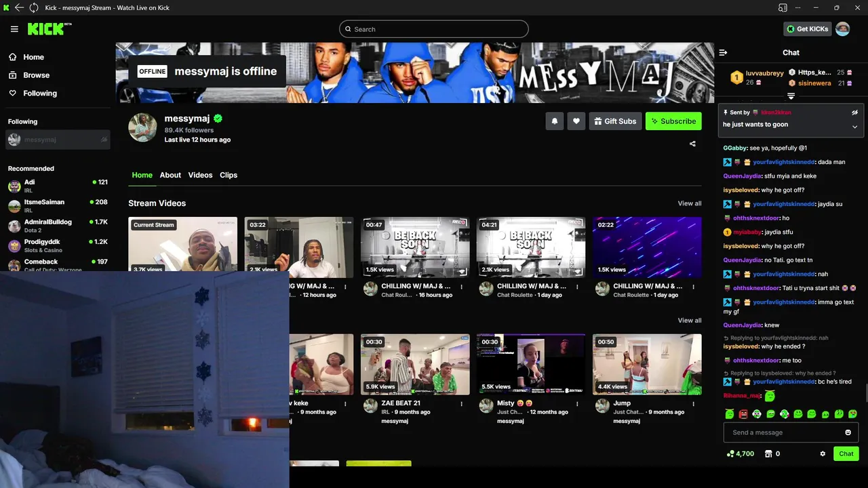The width and height of the screenshot is (868, 488).
Task: Select the Home channel tab
Action: pos(142,175)
